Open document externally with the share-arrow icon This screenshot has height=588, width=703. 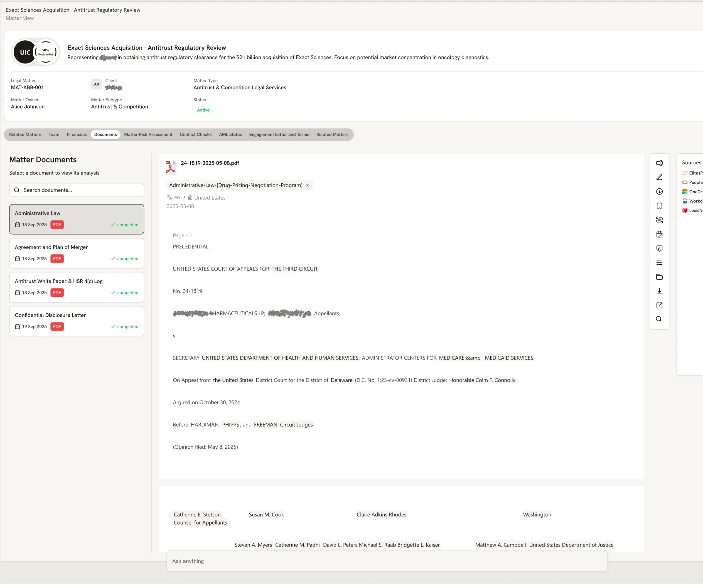pyautogui.click(x=659, y=305)
